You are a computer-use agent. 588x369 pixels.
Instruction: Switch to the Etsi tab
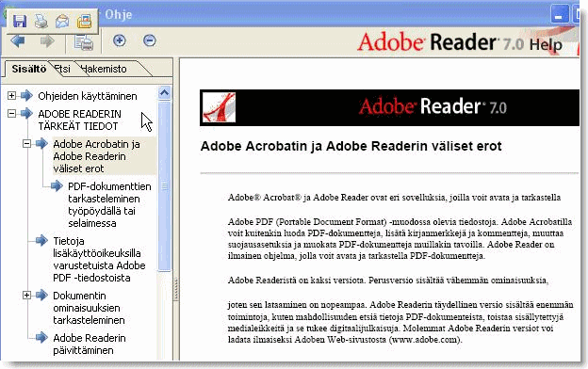point(62,69)
